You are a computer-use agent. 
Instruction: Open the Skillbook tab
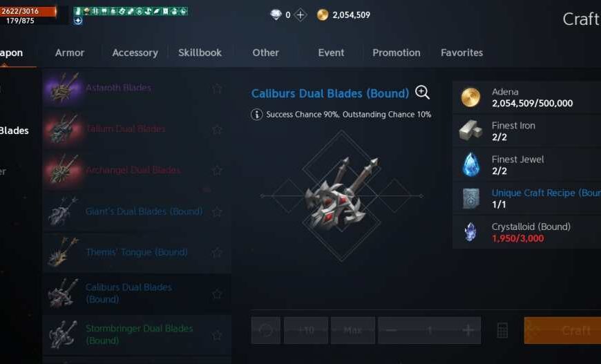pos(200,52)
